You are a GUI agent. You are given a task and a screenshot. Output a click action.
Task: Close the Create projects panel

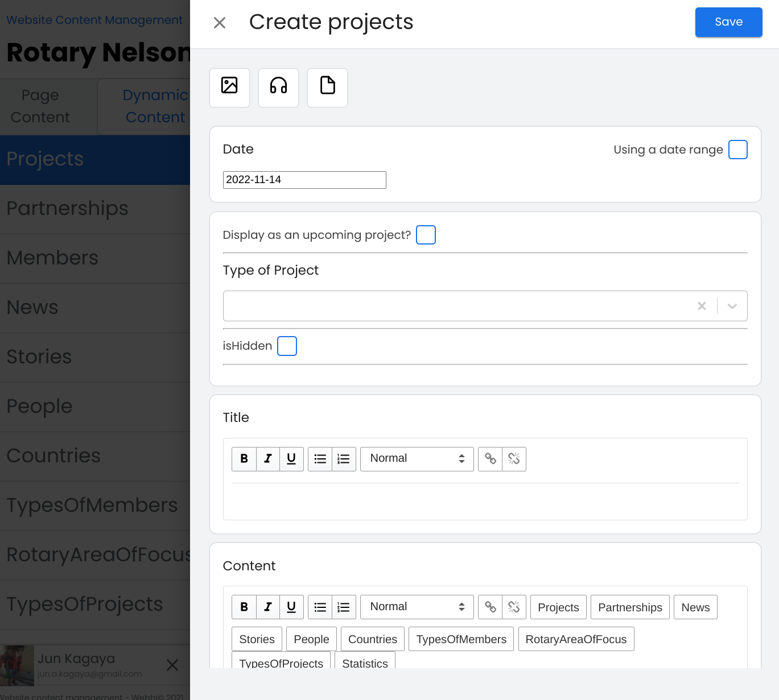[x=220, y=23]
